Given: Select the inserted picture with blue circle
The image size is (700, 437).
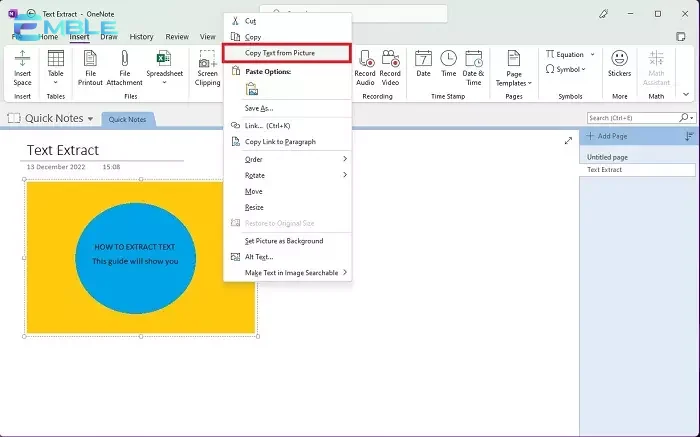Looking at the screenshot, I should [141, 258].
